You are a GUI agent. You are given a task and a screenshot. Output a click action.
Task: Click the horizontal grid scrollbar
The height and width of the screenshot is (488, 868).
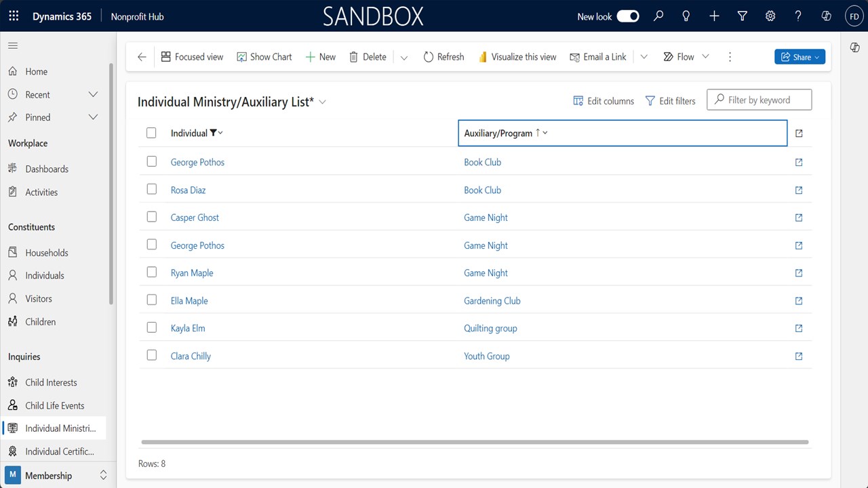(475, 442)
